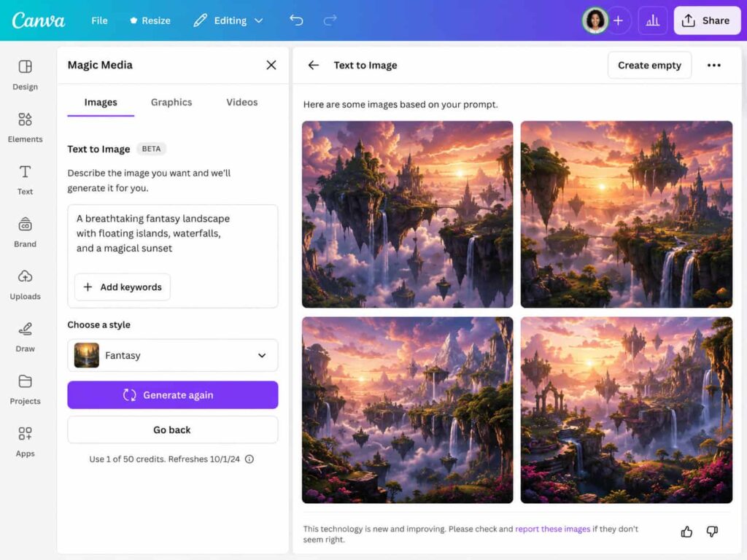Click the user profile avatar
Viewport: 747px width, 560px height.
click(x=595, y=20)
